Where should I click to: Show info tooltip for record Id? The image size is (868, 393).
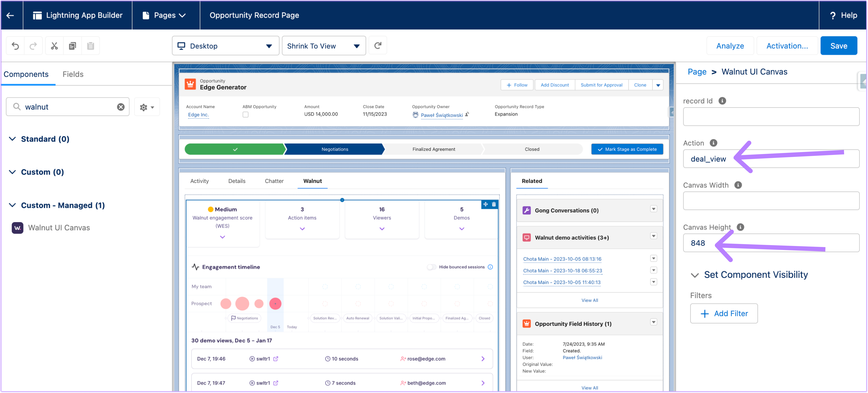[722, 101]
